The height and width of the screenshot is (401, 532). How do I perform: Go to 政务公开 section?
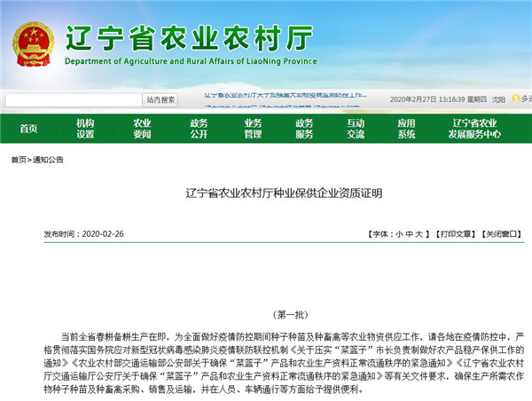click(x=199, y=129)
